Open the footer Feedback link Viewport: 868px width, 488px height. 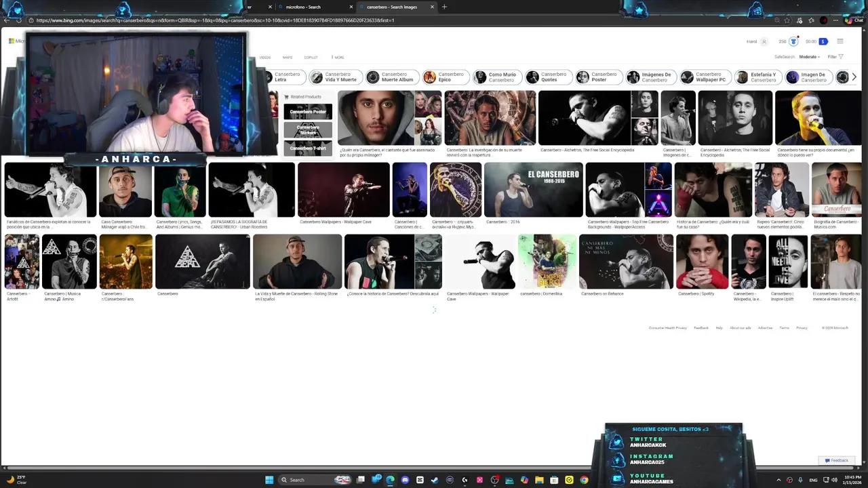[701, 328]
